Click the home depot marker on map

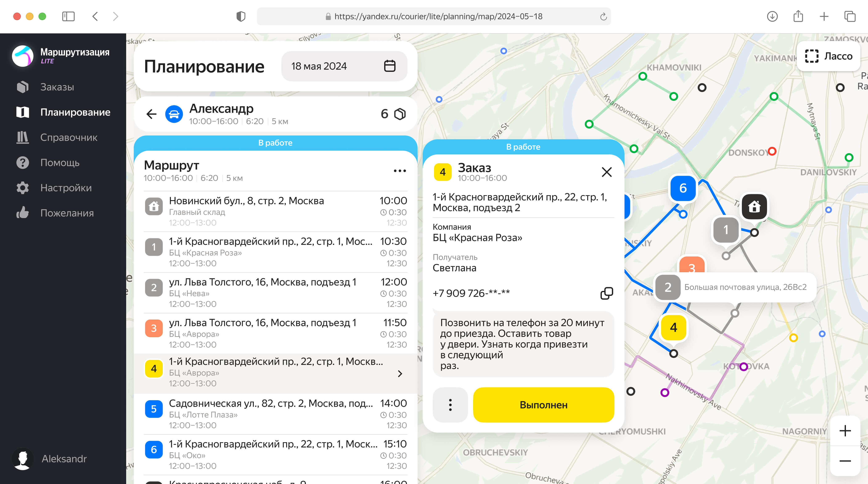(x=754, y=207)
